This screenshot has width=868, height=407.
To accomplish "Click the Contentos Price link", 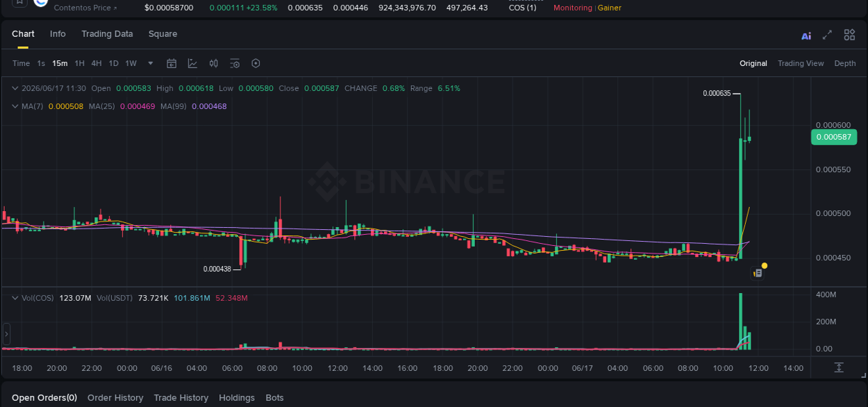I will 85,8.
